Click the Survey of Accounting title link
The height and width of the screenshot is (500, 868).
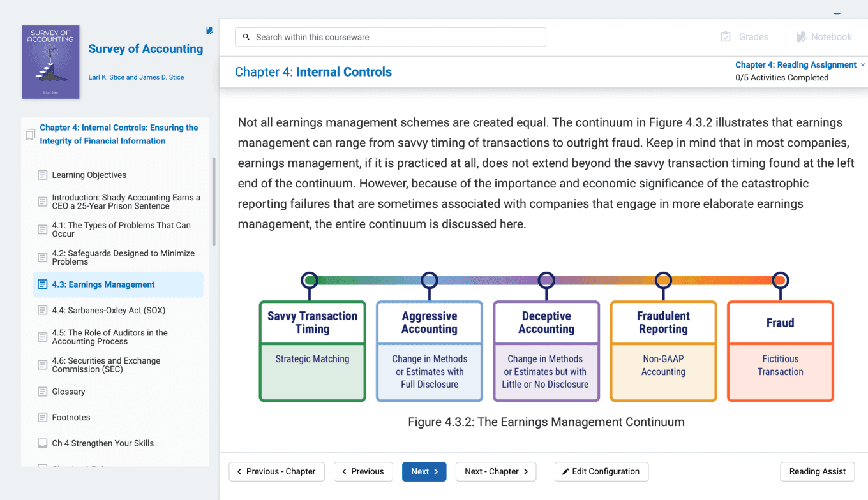146,49
